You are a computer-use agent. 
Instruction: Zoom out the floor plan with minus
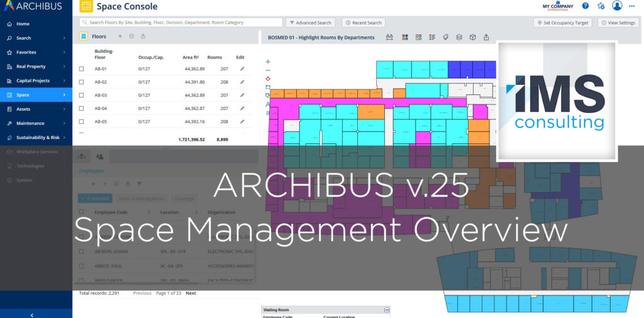point(268,70)
